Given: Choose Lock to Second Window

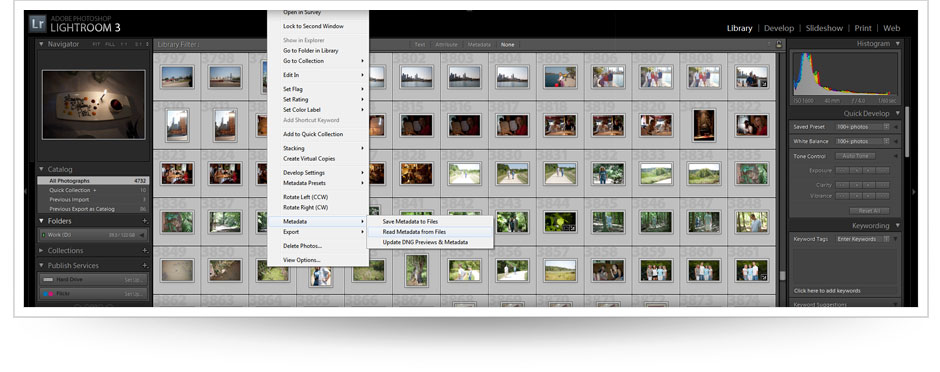Looking at the screenshot, I should pyautogui.click(x=318, y=26).
